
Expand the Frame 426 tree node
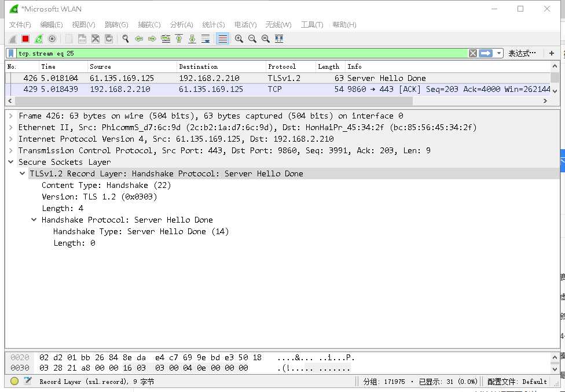11,116
